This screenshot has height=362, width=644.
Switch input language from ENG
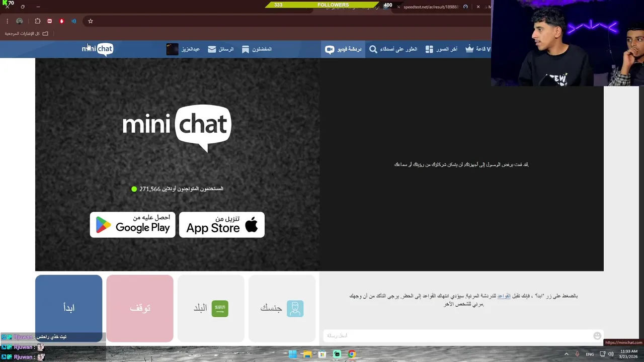[590, 354]
